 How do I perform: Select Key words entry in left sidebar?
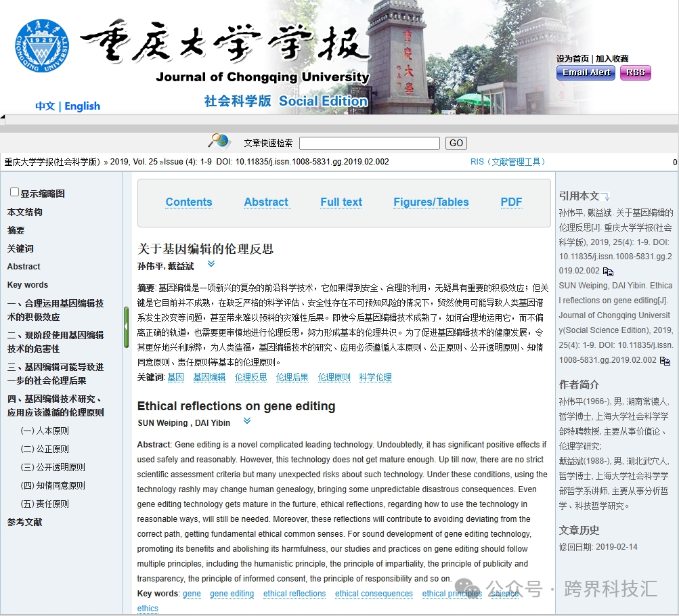[x=28, y=285]
